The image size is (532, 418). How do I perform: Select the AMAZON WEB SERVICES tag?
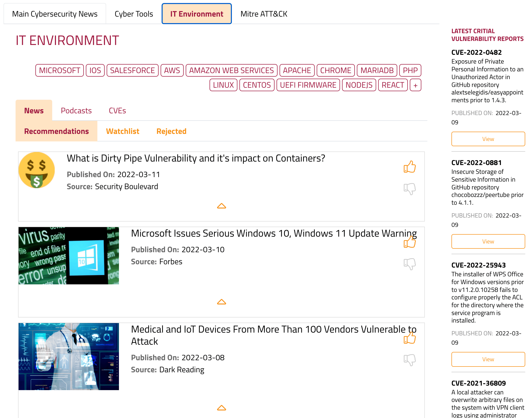(231, 70)
